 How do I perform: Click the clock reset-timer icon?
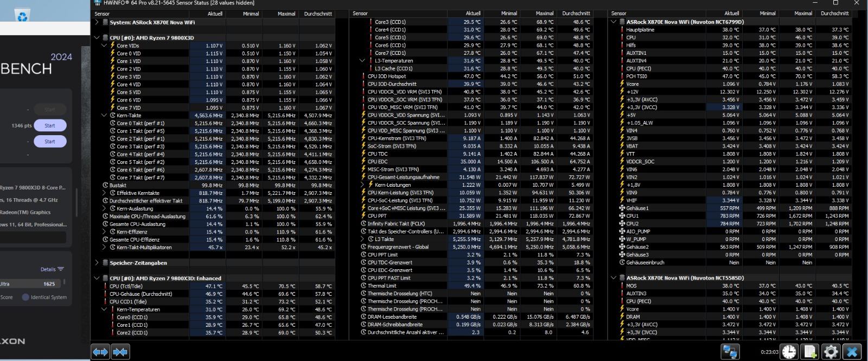pyautogui.click(x=789, y=352)
